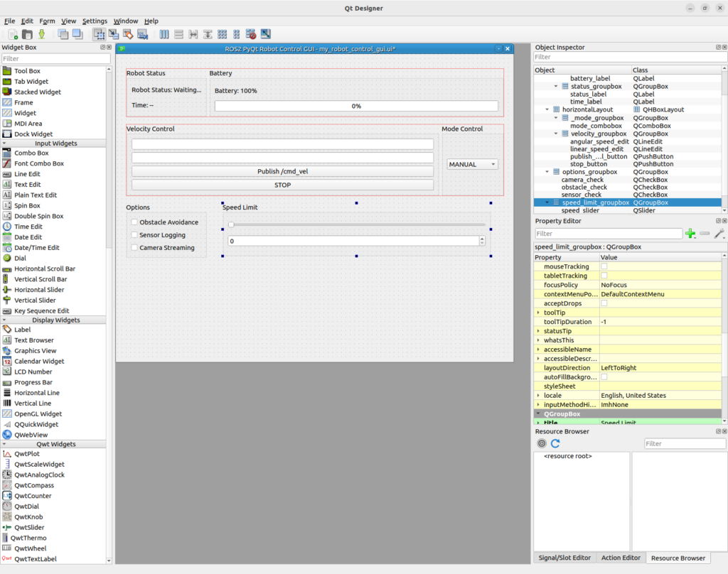Open the MANUAL mode combo box
The width and height of the screenshot is (728, 574).
[472, 164]
